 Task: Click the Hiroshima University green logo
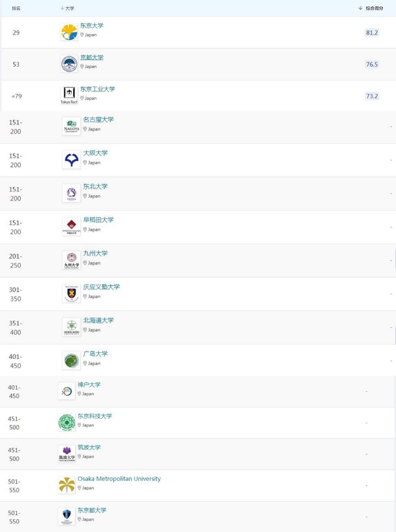(x=71, y=360)
